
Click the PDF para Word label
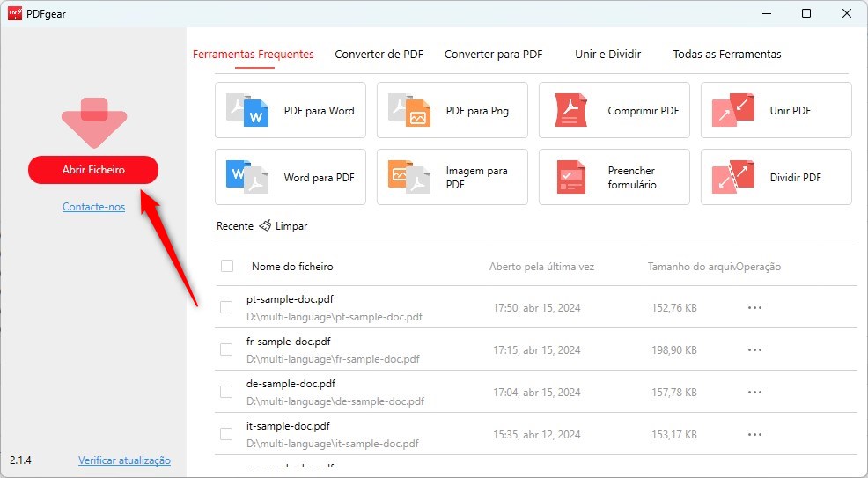[319, 111]
